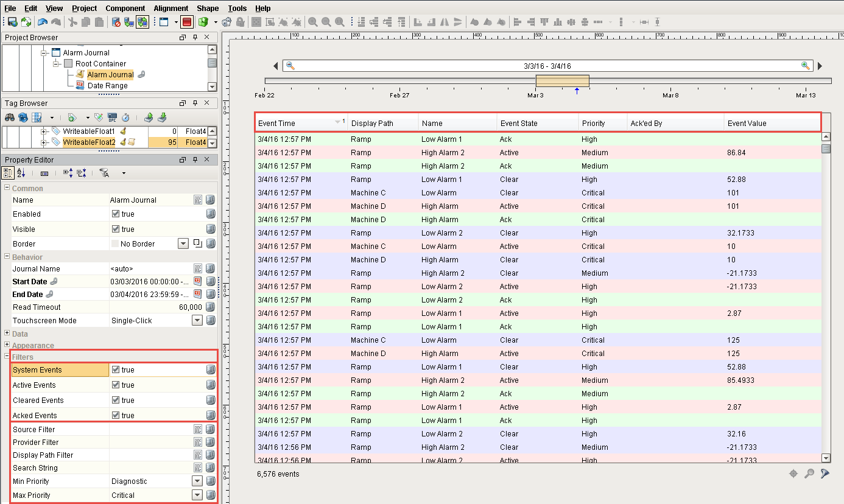
Task: Open the Min Priority dropdown set to Diagnostic
Action: pos(198,481)
